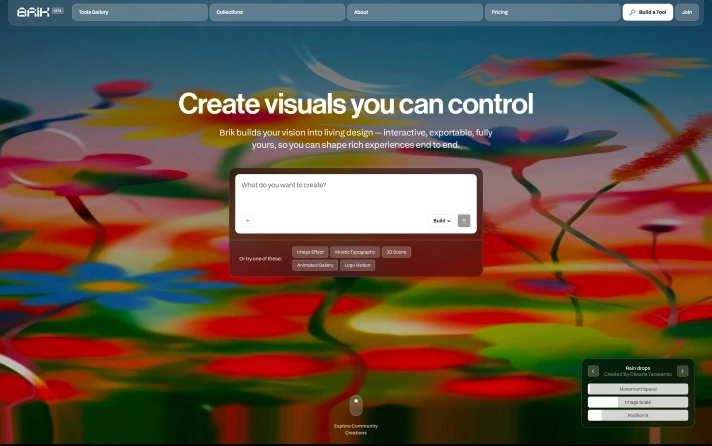Adjust the Image Scale slider
This screenshot has width=712, height=446.
(x=638, y=402)
